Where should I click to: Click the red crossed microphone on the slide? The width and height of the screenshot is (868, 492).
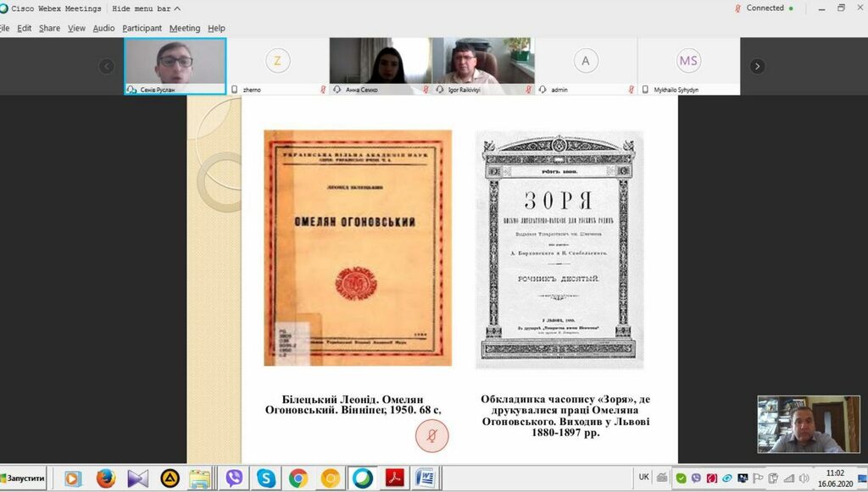(x=431, y=434)
